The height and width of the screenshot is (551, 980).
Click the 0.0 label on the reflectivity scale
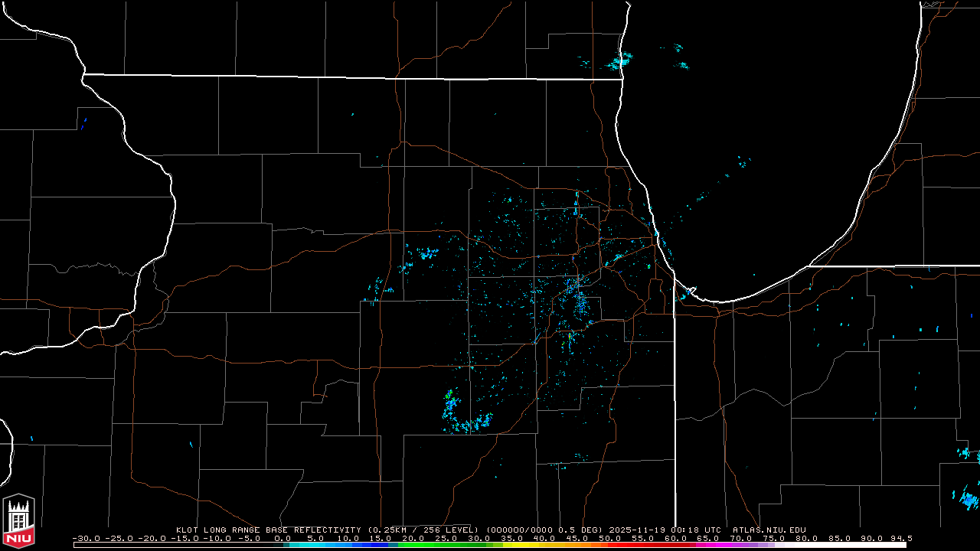pyautogui.click(x=283, y=539)
